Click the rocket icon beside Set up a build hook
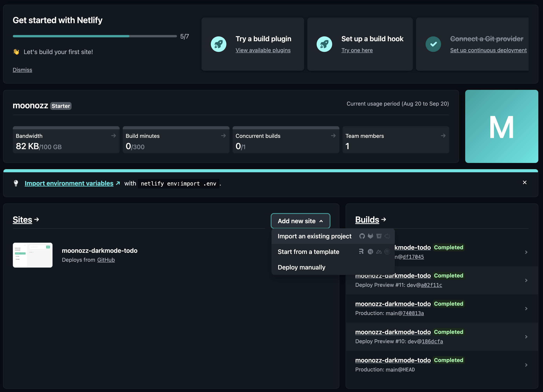 324,44
